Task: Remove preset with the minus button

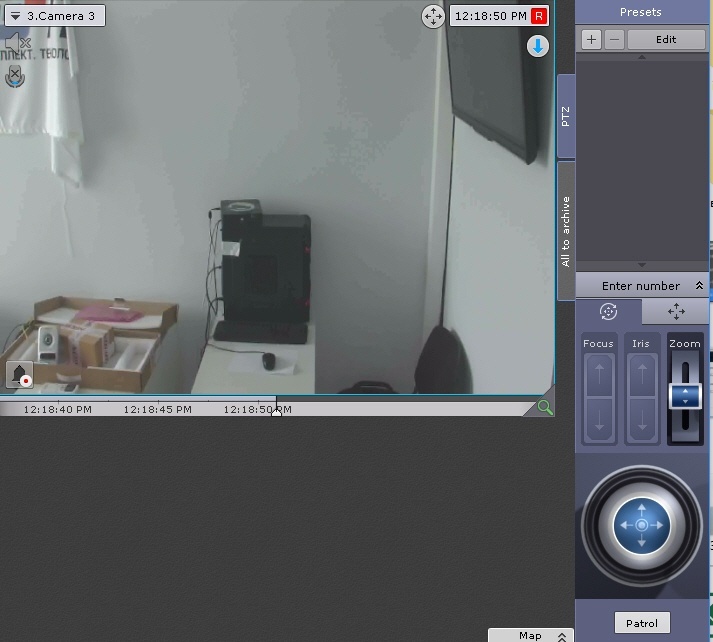Action: tap(614, 39)
